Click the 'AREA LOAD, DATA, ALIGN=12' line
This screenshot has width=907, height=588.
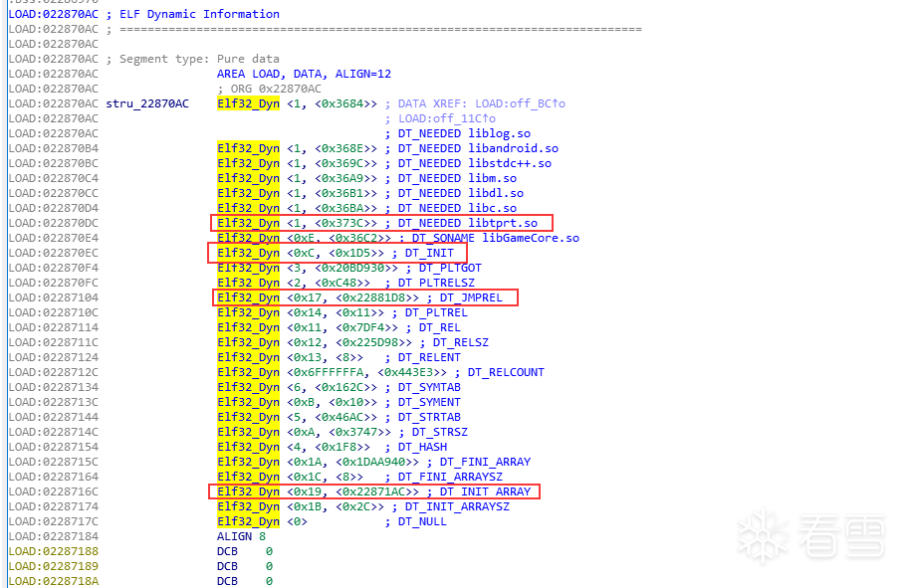[305, 74]
